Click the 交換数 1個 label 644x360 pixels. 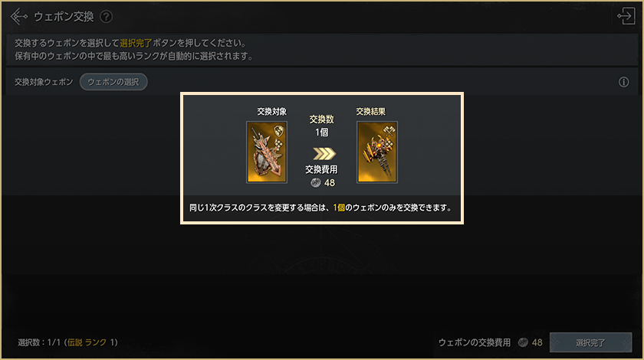[x=321, y=126]
